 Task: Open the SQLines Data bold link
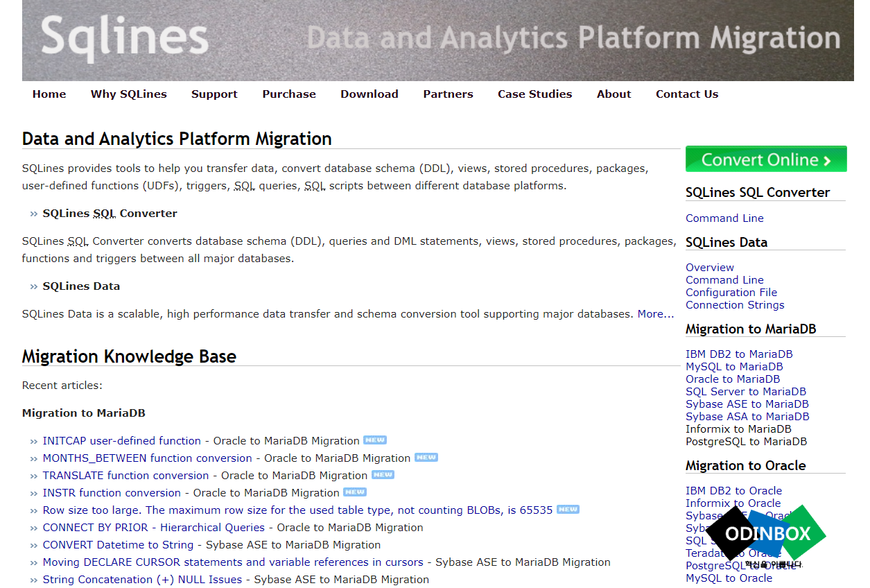pos(81,286)
